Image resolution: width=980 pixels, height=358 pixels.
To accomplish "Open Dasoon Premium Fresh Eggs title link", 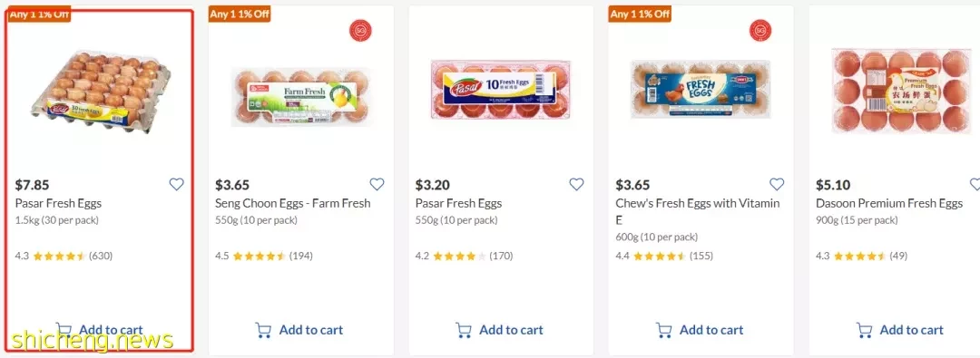I will 889,203.
